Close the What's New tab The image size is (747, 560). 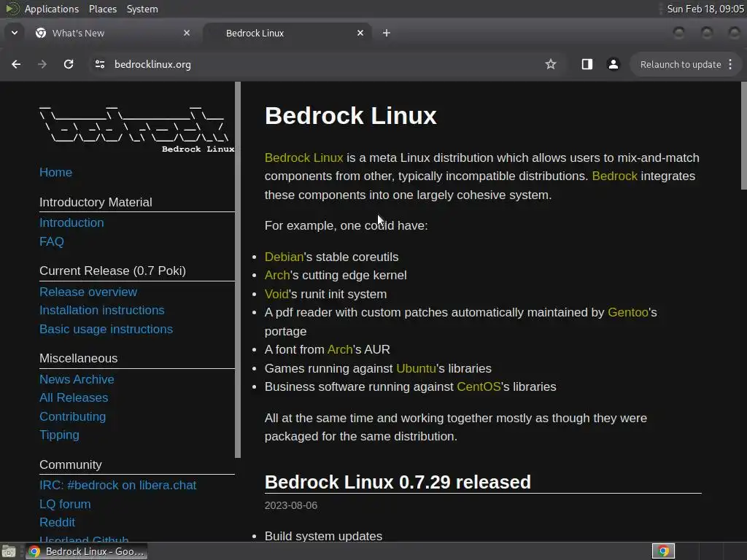pos(187,33)
